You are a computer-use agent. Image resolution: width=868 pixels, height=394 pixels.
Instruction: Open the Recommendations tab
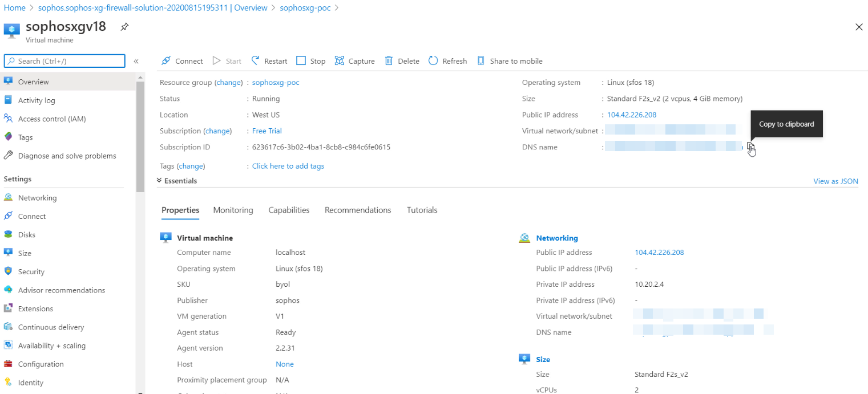(358, 210)
